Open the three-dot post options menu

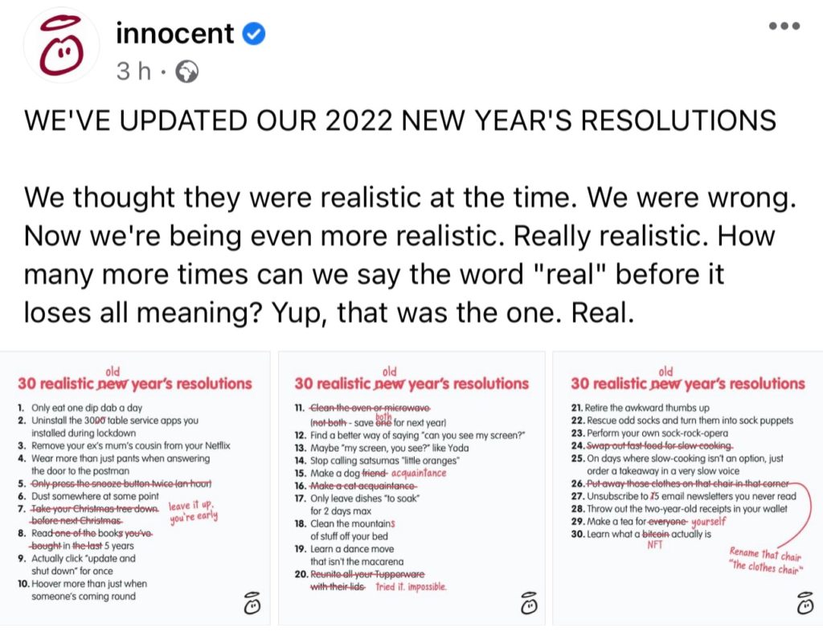tap(784, 27)
